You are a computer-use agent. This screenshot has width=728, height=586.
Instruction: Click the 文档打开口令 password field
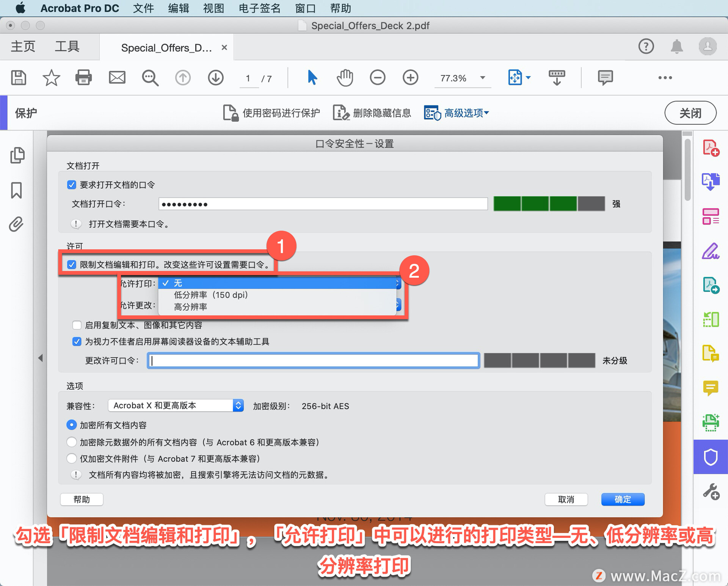click(323, 204)
